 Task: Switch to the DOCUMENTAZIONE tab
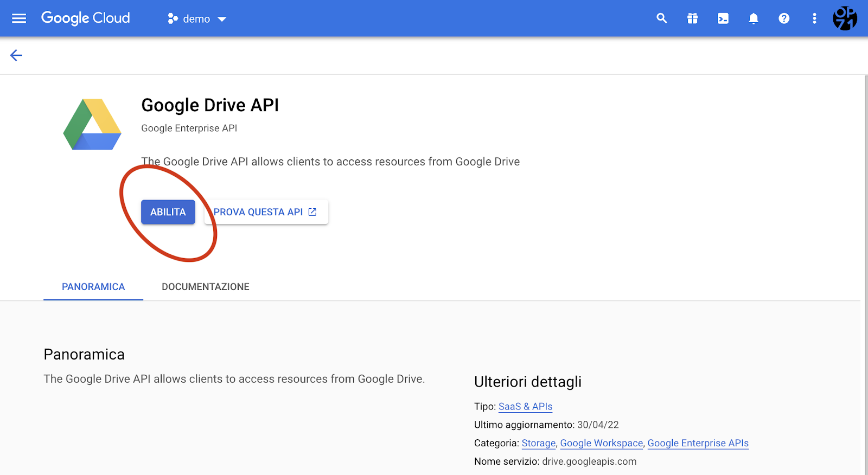206,287
